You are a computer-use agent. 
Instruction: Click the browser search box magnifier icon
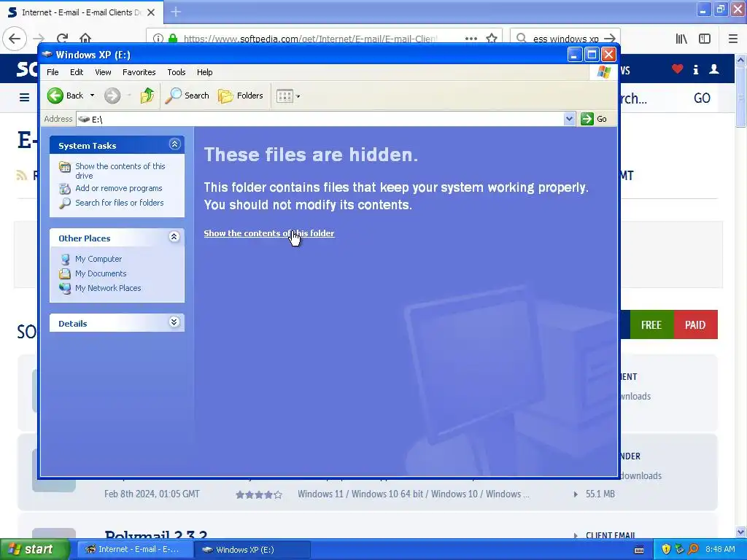pos(522,38)
